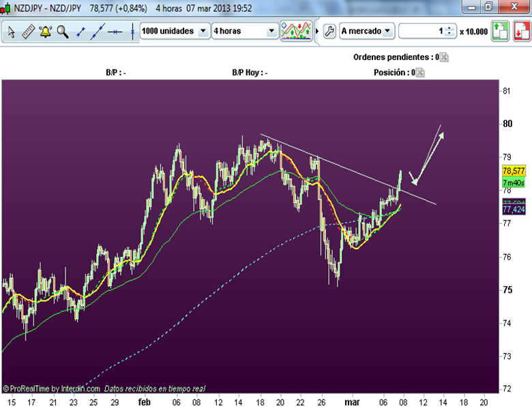Click the B/P Hoy : - label

click(250, 72)
